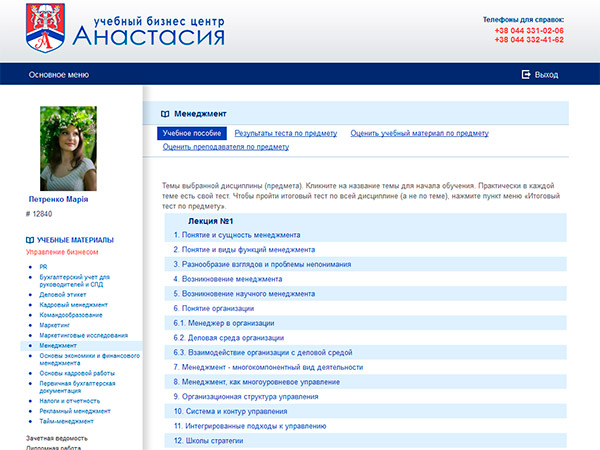Select Маркетинговые исследования in the sidebar
Image resolution: width=600 pixels, height=450 pixels.
click(83, 335)
